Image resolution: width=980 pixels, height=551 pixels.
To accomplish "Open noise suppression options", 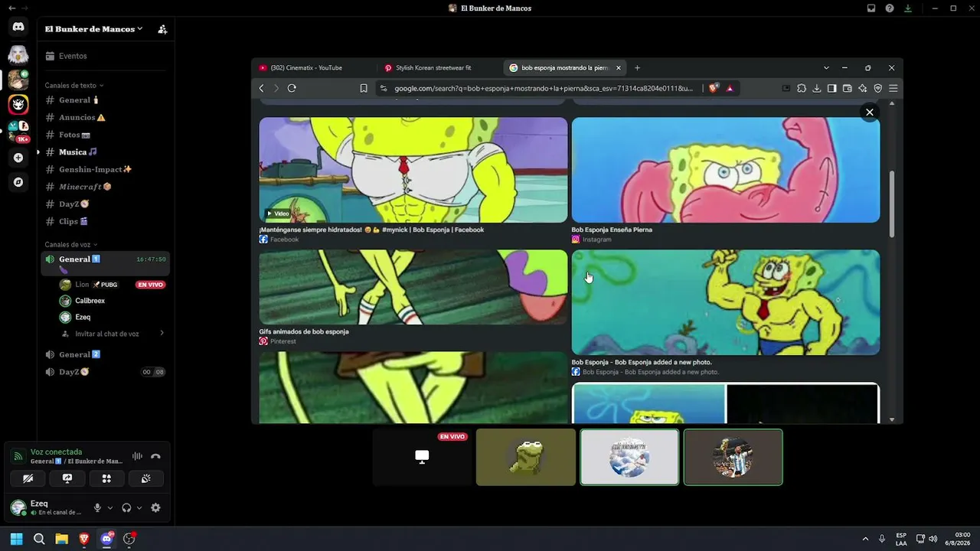I will (137, 456).
